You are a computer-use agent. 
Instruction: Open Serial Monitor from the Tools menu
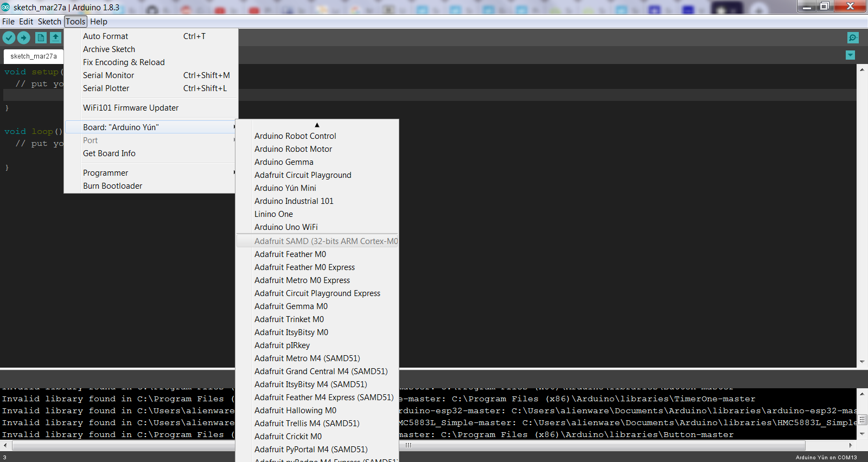[151, 75]
